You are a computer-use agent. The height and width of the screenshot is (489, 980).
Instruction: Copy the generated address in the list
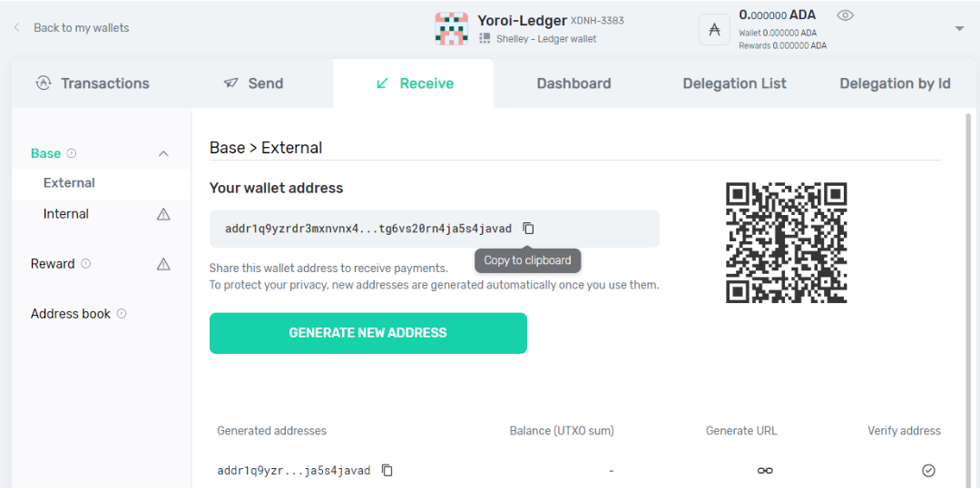coord(387,470)
